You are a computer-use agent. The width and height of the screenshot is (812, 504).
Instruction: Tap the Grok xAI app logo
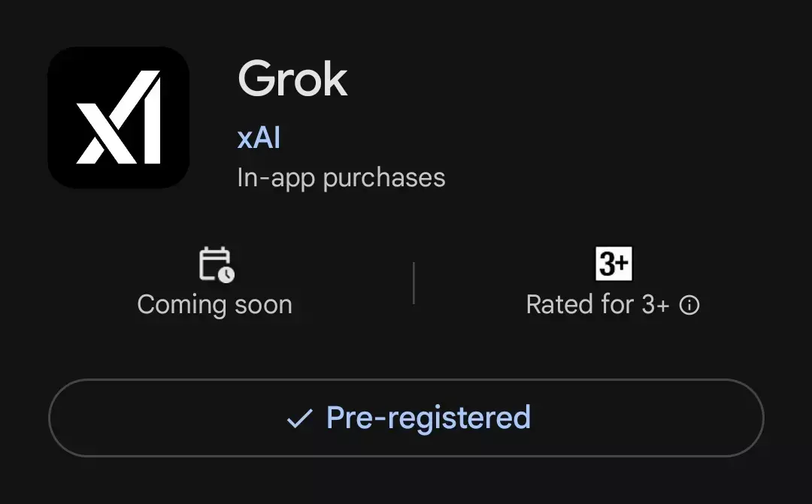118,117
